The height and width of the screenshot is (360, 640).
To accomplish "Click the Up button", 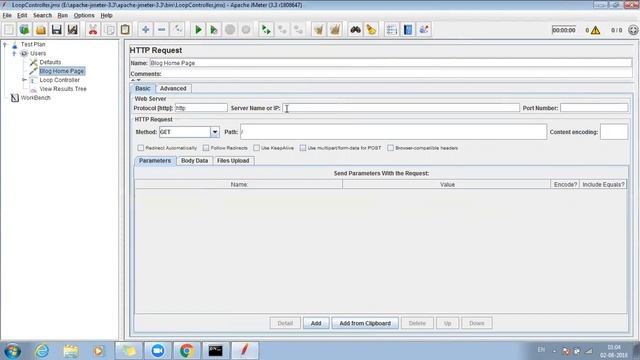I will (x=447, y=323).
